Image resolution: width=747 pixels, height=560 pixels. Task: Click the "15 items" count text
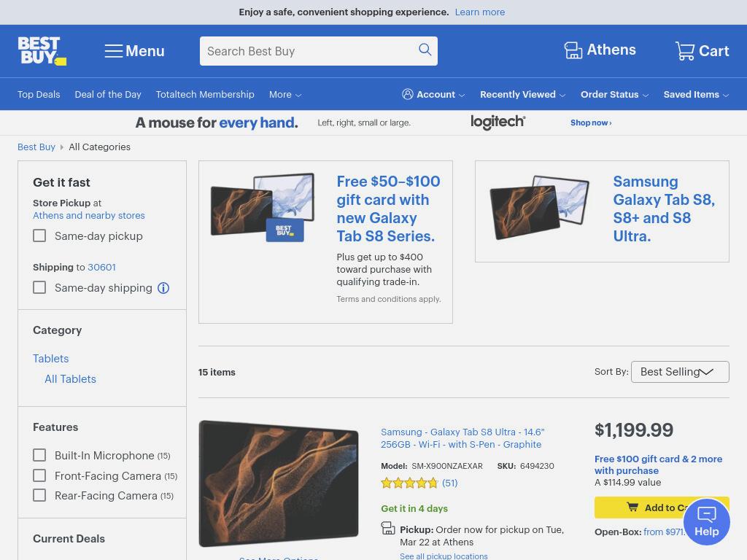(217, 373)
